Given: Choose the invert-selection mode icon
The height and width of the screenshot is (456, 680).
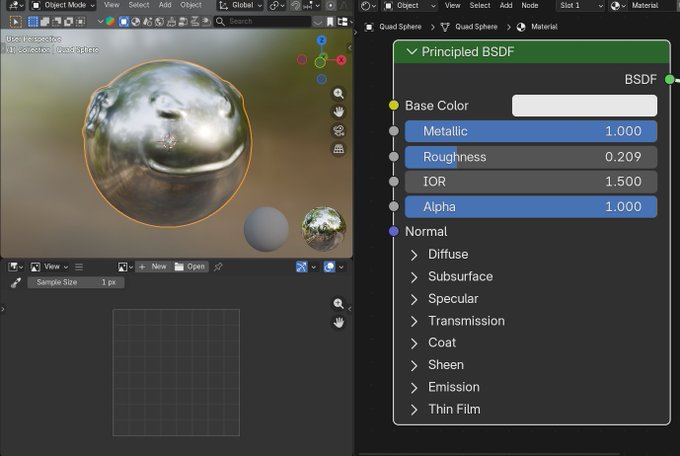Looking at the screenshot, I should tap(69, 21).
